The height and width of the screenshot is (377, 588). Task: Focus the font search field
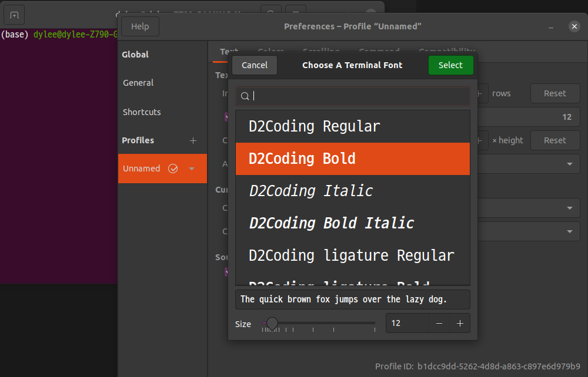coord(352,96)
